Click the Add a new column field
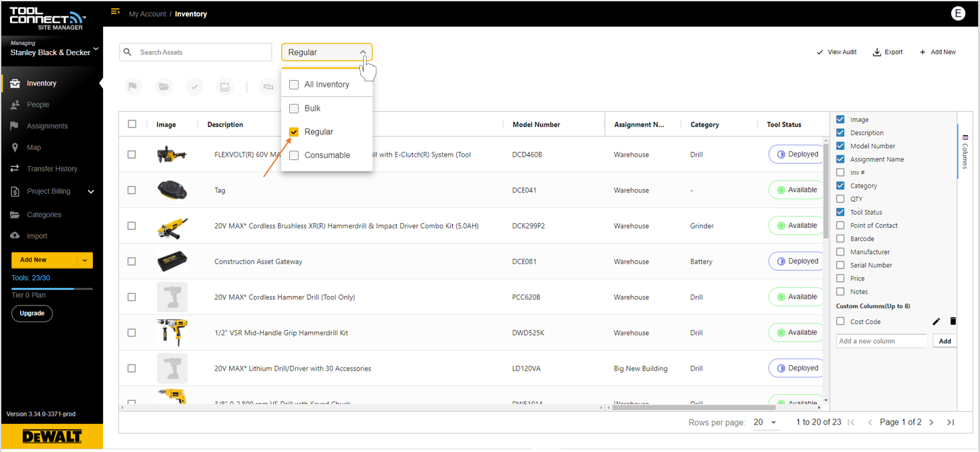 (882, 341)
